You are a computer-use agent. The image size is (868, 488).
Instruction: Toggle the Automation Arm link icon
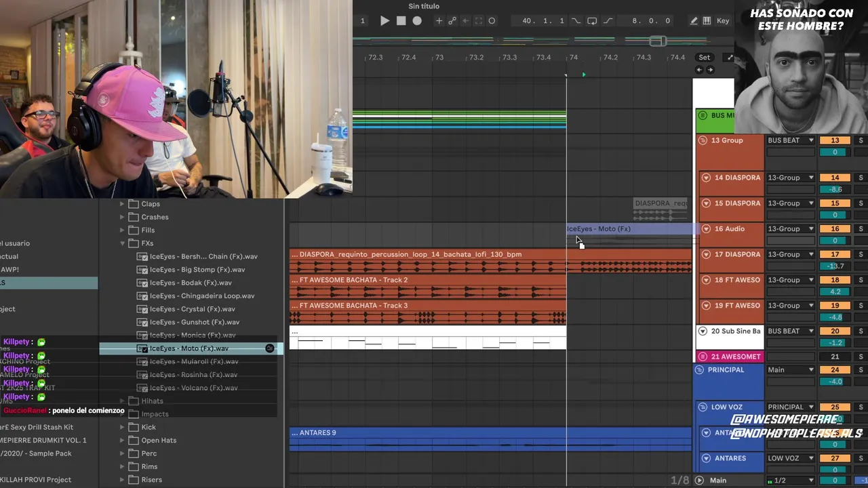point(452,21)
